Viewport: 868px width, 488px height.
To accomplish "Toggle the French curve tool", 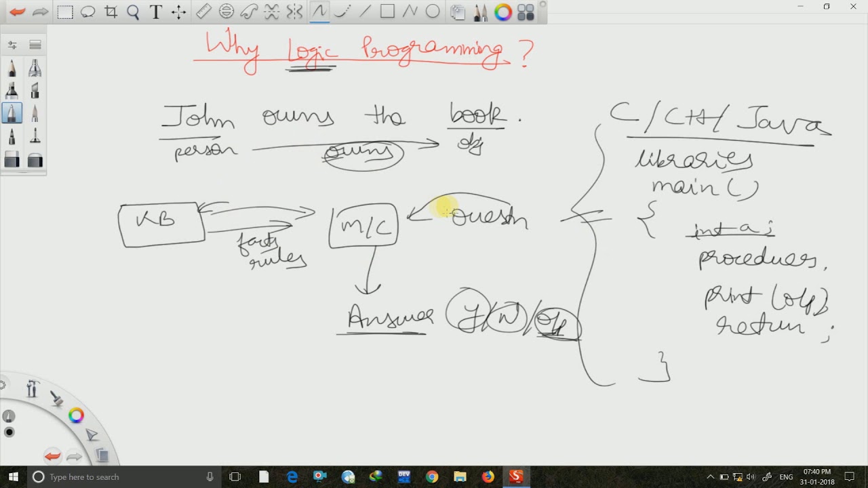I will pyautogui.click(x=249, y=12).
